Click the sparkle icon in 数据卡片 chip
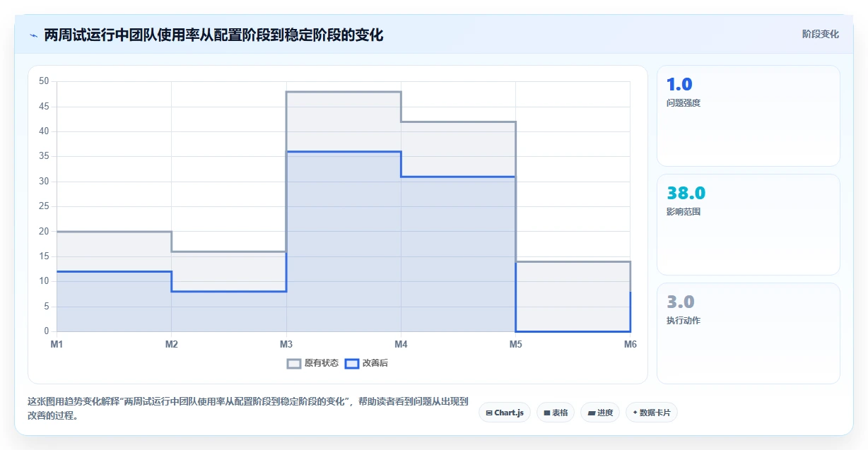Screen dimensions: 868x450 tap(635, 413)
